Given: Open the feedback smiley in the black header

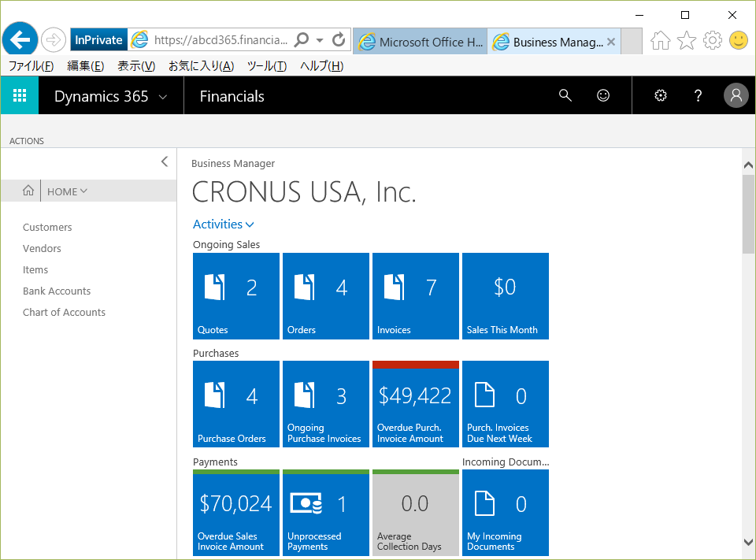Looking at the screenshot, I should [x=603, y=95].
